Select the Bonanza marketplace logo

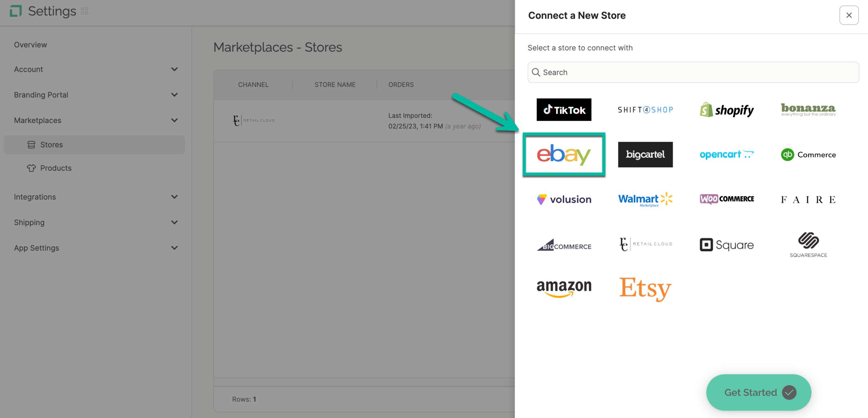[808, 110]
